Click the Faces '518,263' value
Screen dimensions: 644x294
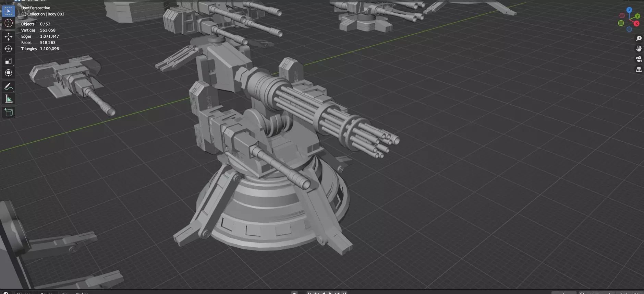48,43
